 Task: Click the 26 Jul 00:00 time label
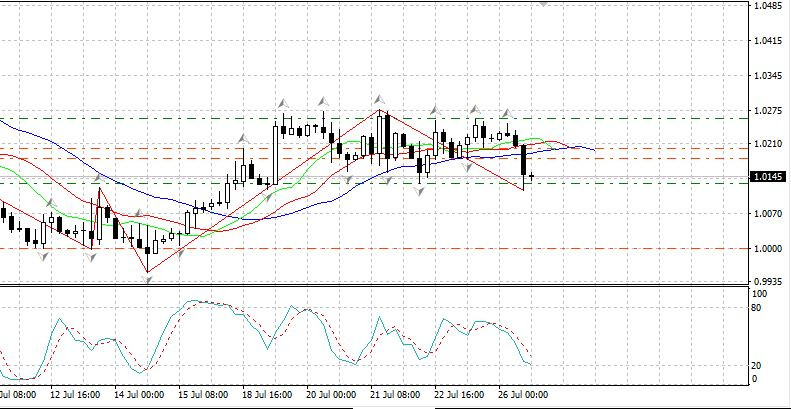point(523,395)
